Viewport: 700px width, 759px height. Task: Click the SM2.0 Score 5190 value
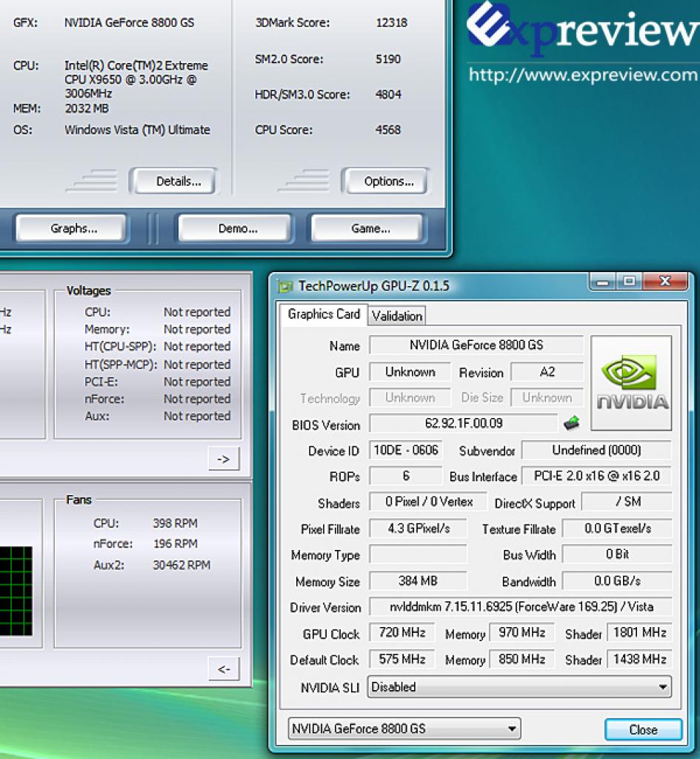[x=388, y=59]
